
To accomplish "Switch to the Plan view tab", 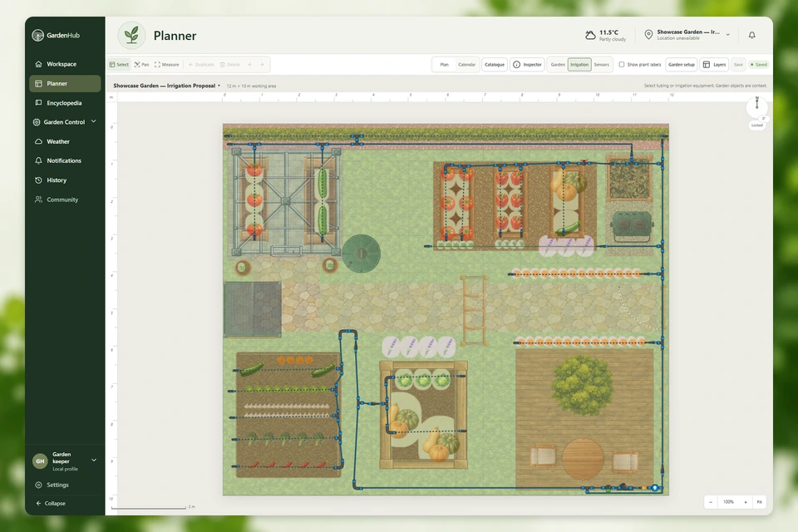I will pos(444,65).
